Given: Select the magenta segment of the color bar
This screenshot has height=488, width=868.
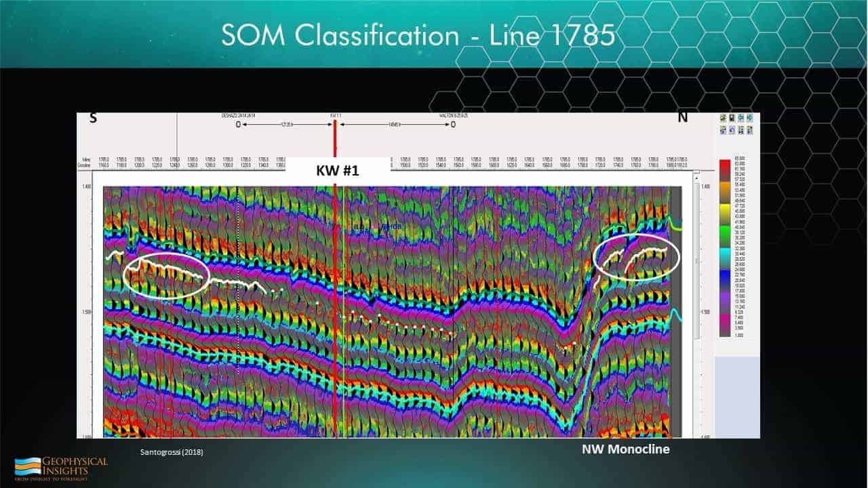Looking at the screenshot, I should [725, 324].
